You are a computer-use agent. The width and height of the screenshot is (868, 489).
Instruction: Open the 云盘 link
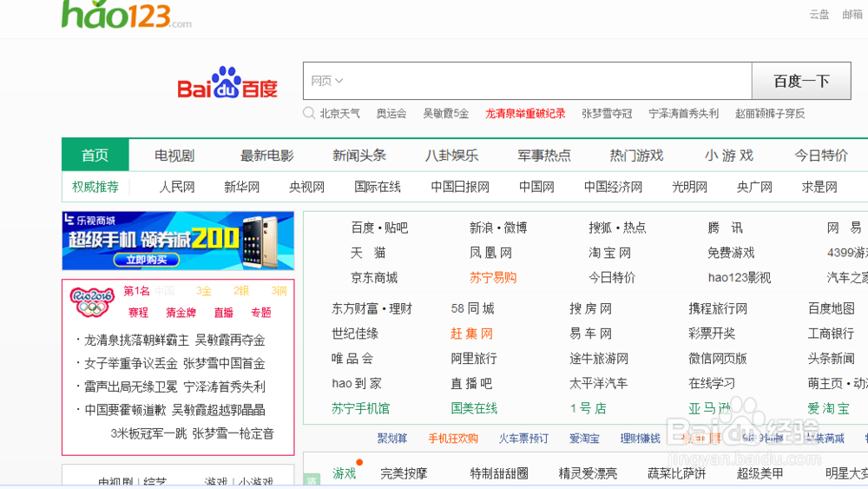click(819, 15)
